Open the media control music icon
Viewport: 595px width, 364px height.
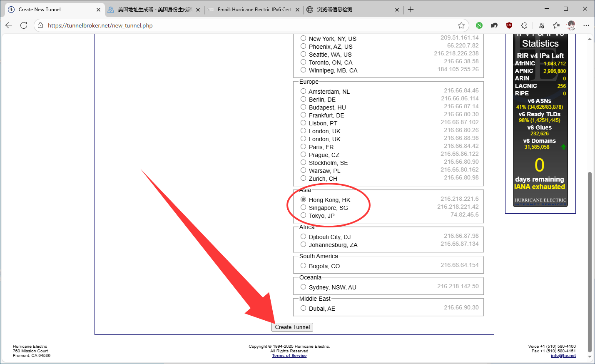[x=541, y=25]
